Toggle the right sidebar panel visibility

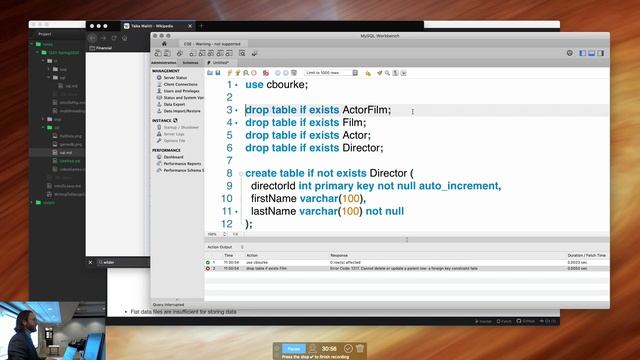pyautogui.click(x=601, y=53)
